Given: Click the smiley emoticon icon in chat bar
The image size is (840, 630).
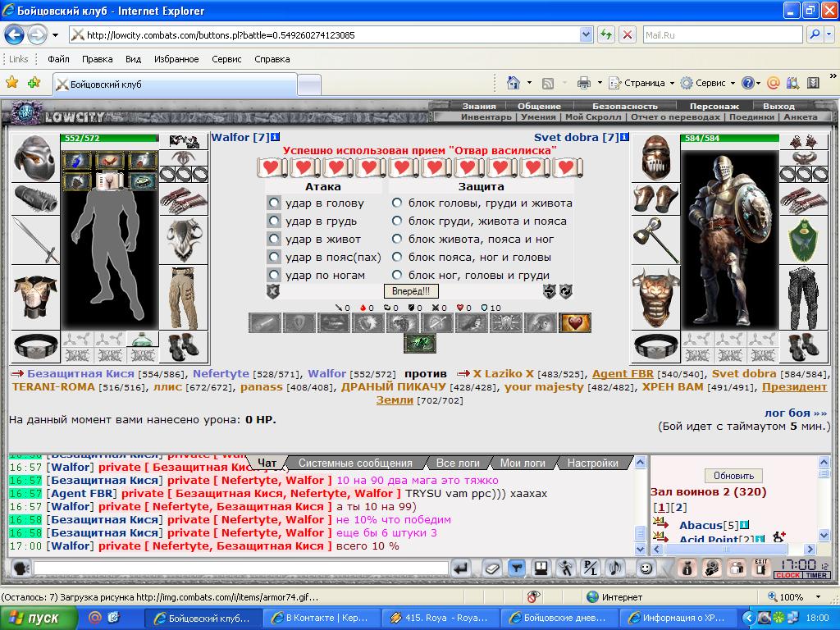Looking at the screenshot, I should click(x=646, y=568).
